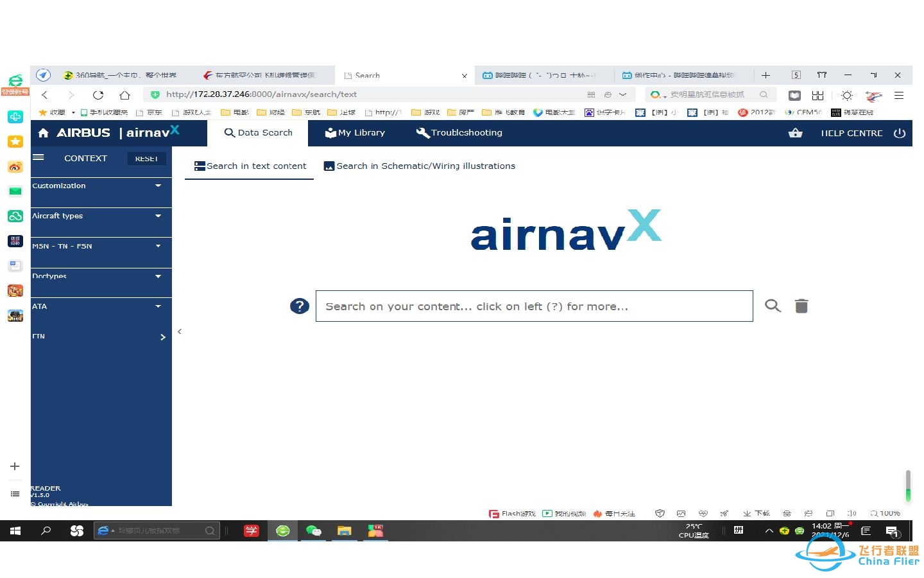Open the 电影 bookmark folder
Viewport: 924px width, 578px height.
tap(235, 112)
